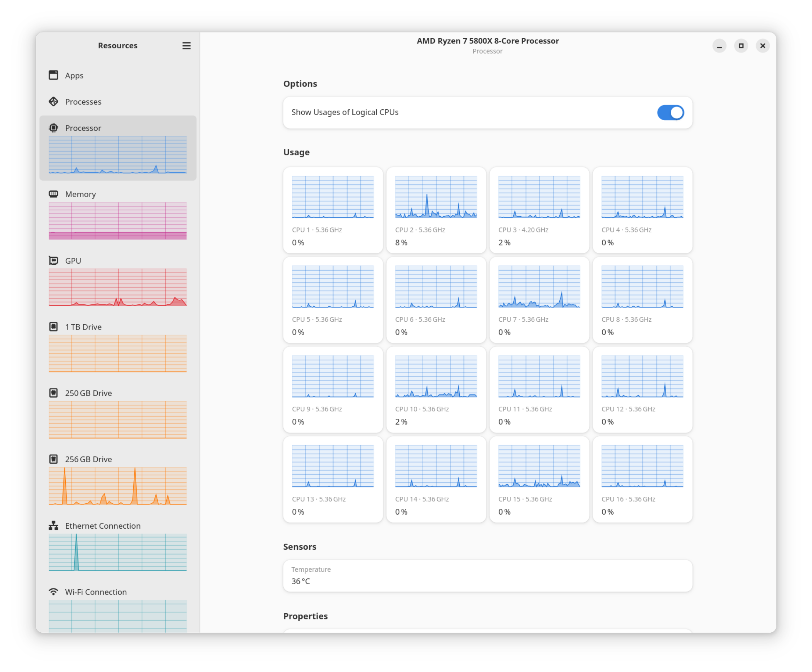Click the Properties section heading

point(305,616)
